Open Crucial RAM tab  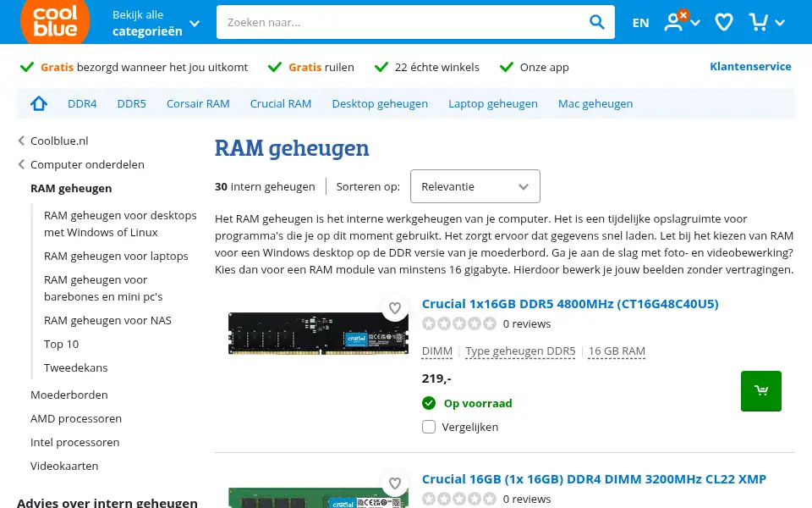[x=281, y=103]
